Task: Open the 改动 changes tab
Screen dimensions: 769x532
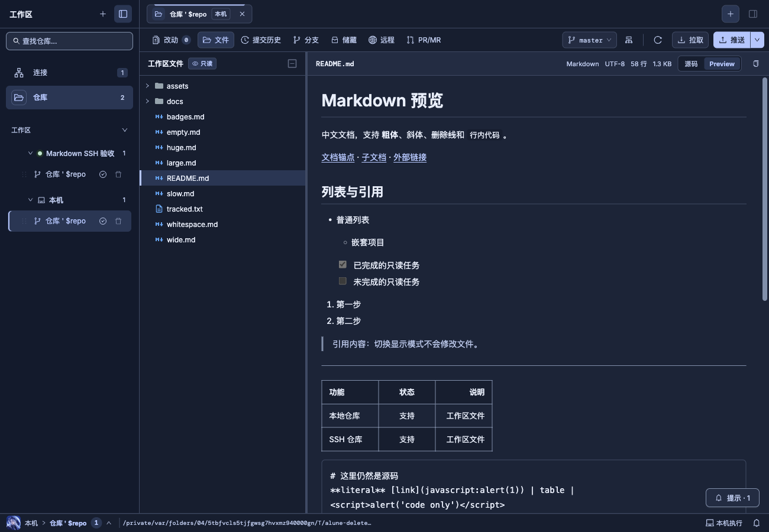Action: [172, 40]
